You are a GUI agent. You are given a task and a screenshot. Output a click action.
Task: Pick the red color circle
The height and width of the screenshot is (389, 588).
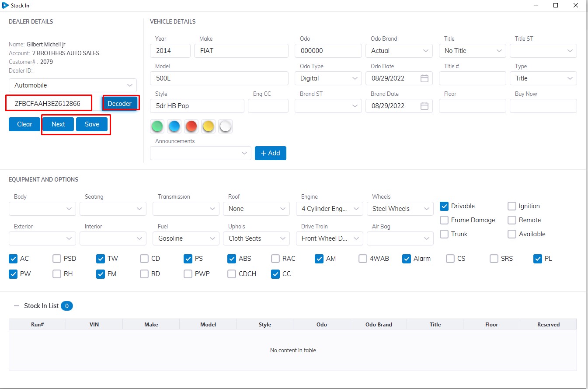(x=191, y=127)
